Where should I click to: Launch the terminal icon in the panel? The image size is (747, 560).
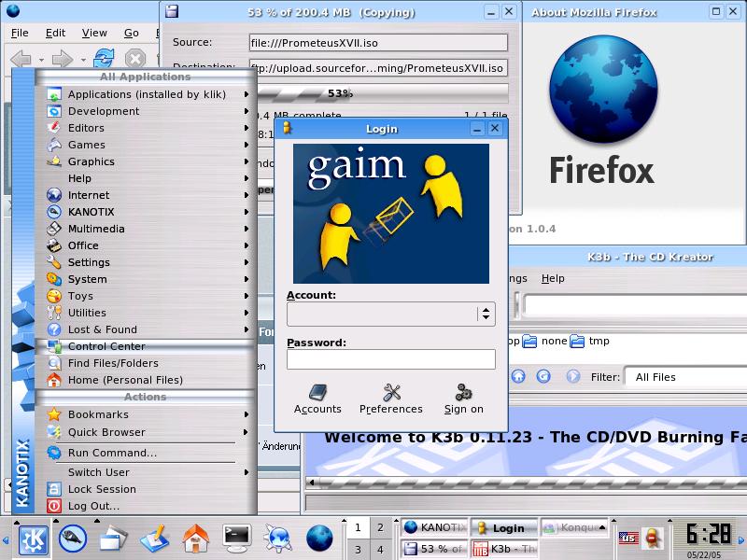click(x=237, y=539)
